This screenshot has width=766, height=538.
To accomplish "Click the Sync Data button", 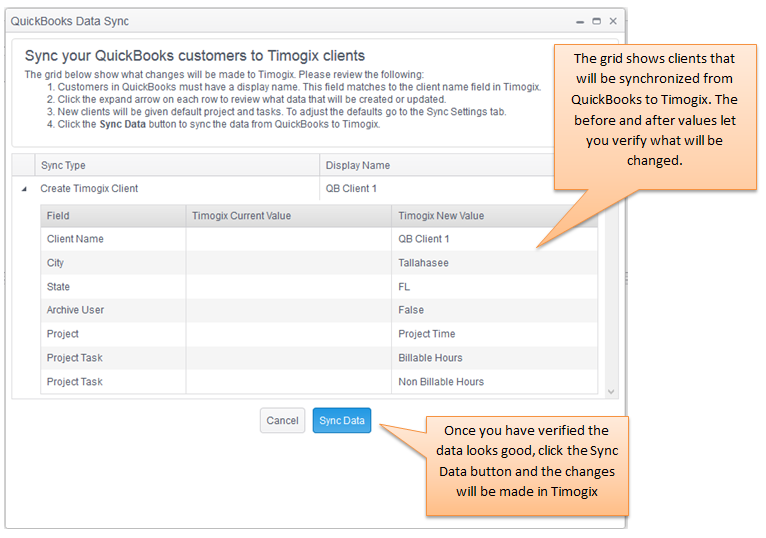I will click(x=341, y=420).
